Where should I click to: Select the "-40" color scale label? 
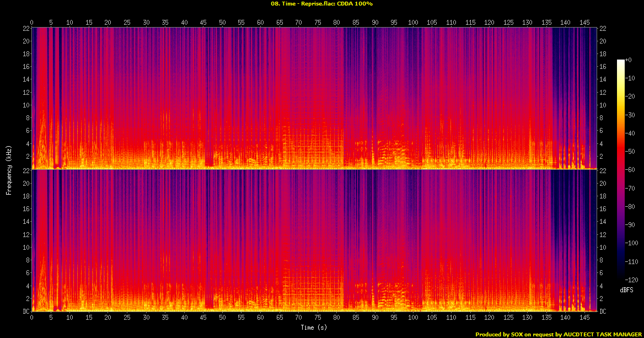pos(630,133)
